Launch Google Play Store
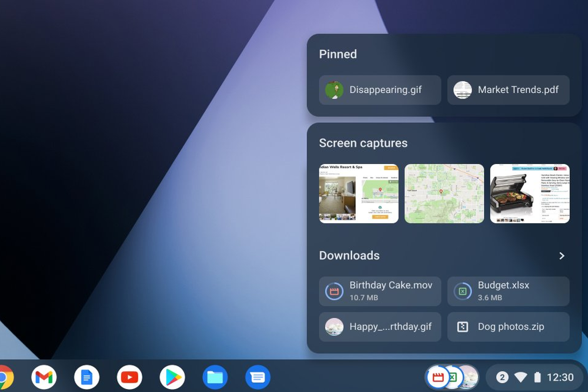This screenshot has height=392, width=588. coord(172,377)
